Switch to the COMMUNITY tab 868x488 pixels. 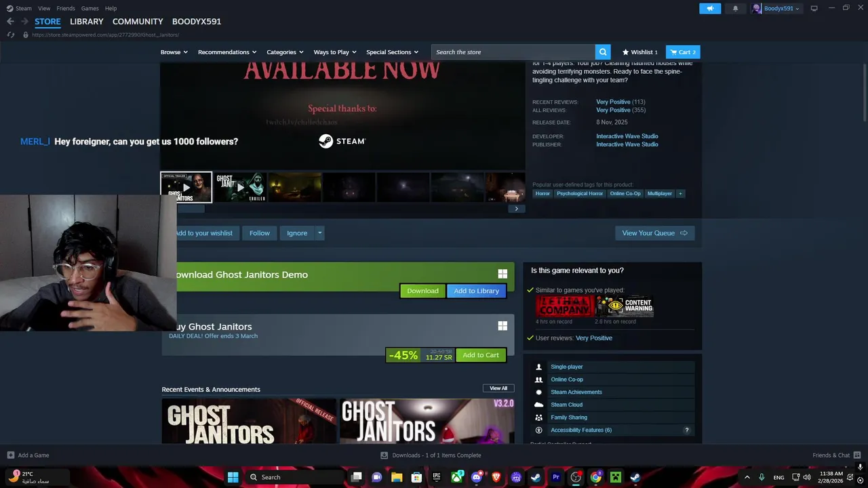pyautogui.click(x=138, y=22)
